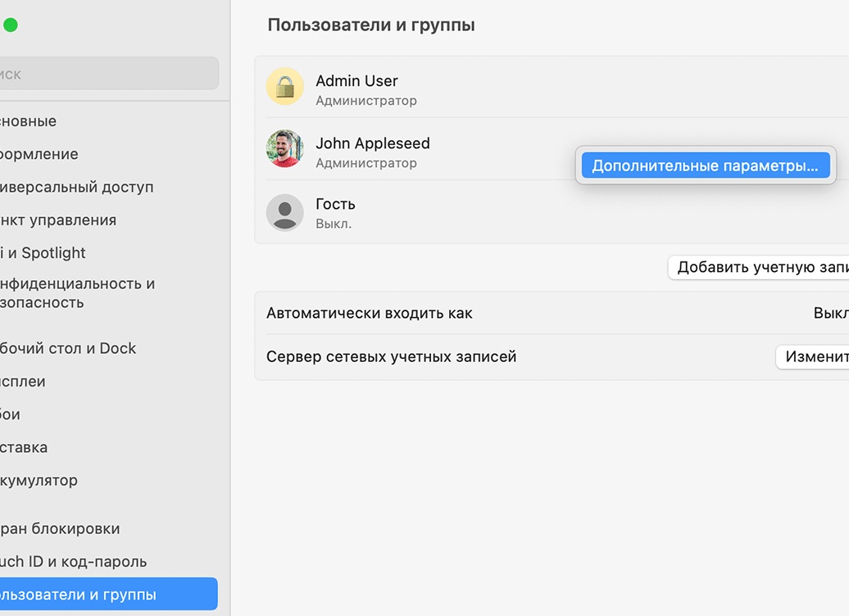849x616 pixels.
Task: Open Конфиденциальность и безопасность settings
Action: pos(77,292)
